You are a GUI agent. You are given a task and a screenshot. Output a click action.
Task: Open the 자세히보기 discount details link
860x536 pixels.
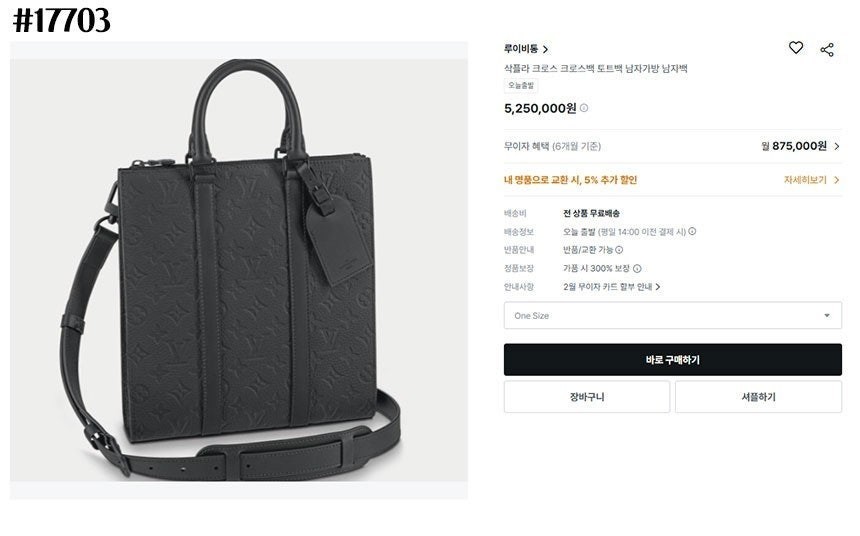click(805, 180)
